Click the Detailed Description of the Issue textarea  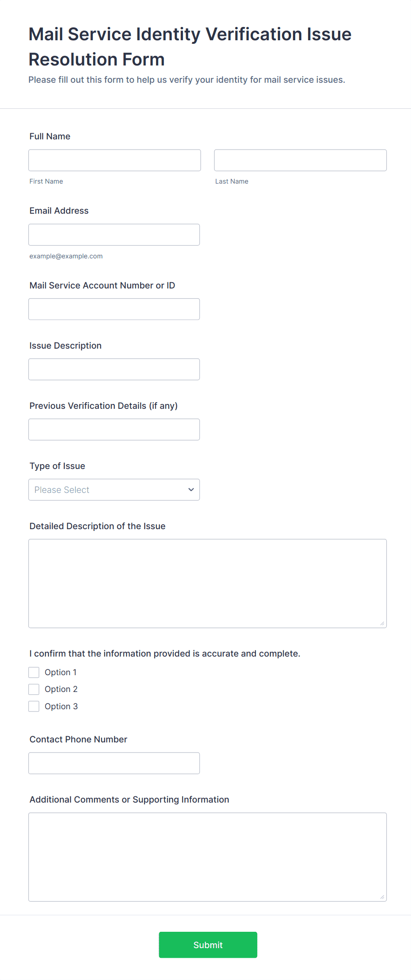(207, 583)
